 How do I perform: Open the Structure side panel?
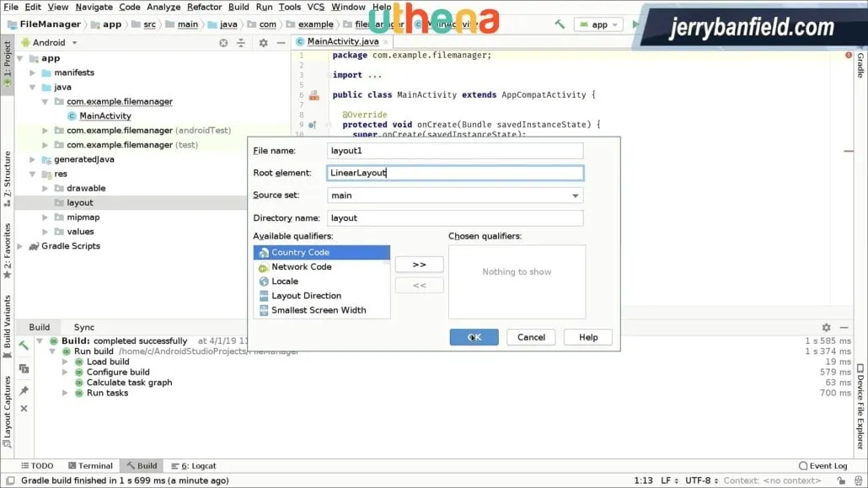pyautogui.click(x=8, y=179)
